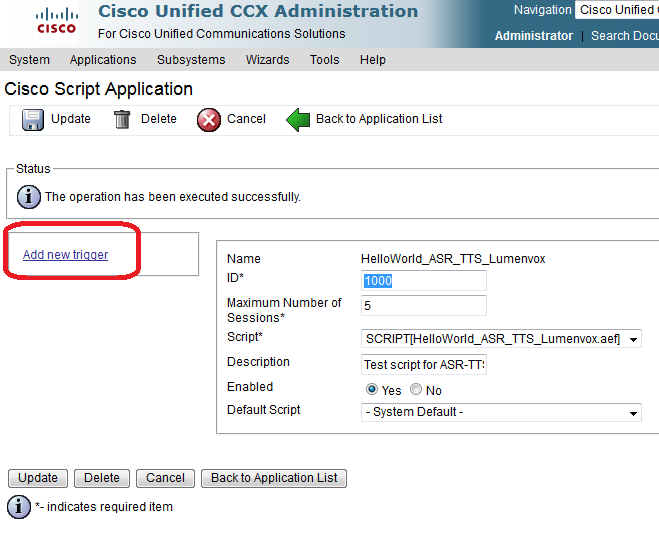Screen dimensions: 659x536
Task: Click the trash can Delete icon
Action: click(x=122, y=119)
